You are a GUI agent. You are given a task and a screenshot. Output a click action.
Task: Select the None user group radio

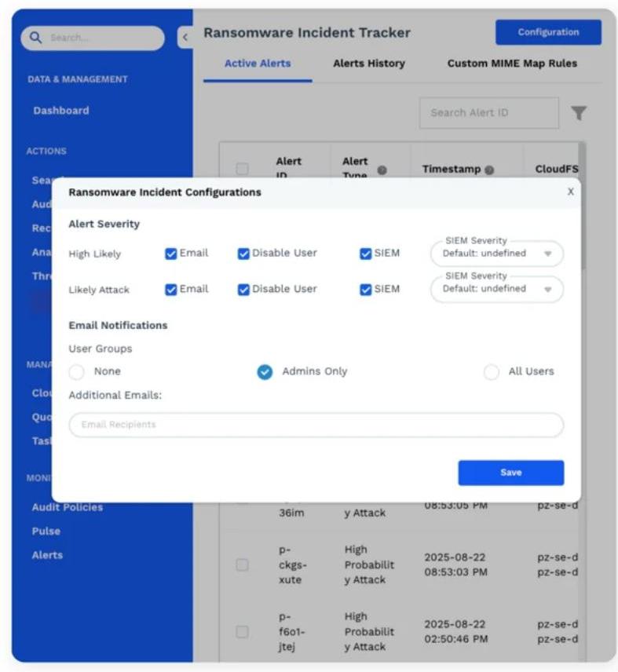(x=77, y=372)
